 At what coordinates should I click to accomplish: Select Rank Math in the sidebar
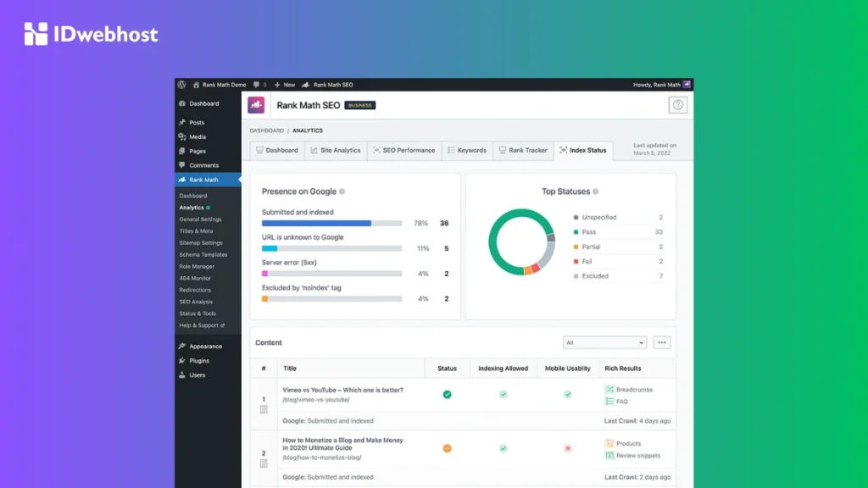point(209,180)
